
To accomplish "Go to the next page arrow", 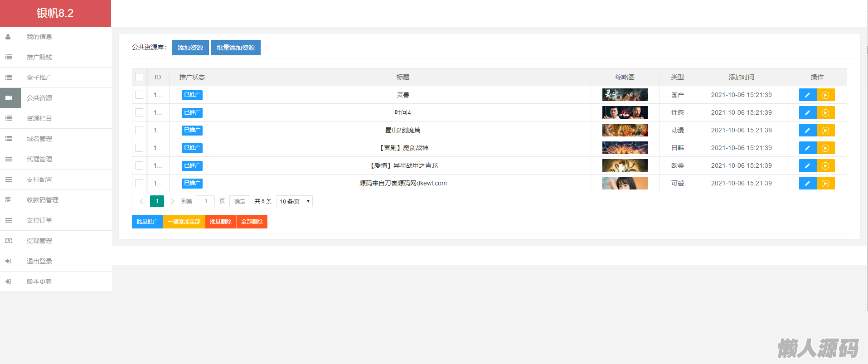I will 172,201.
